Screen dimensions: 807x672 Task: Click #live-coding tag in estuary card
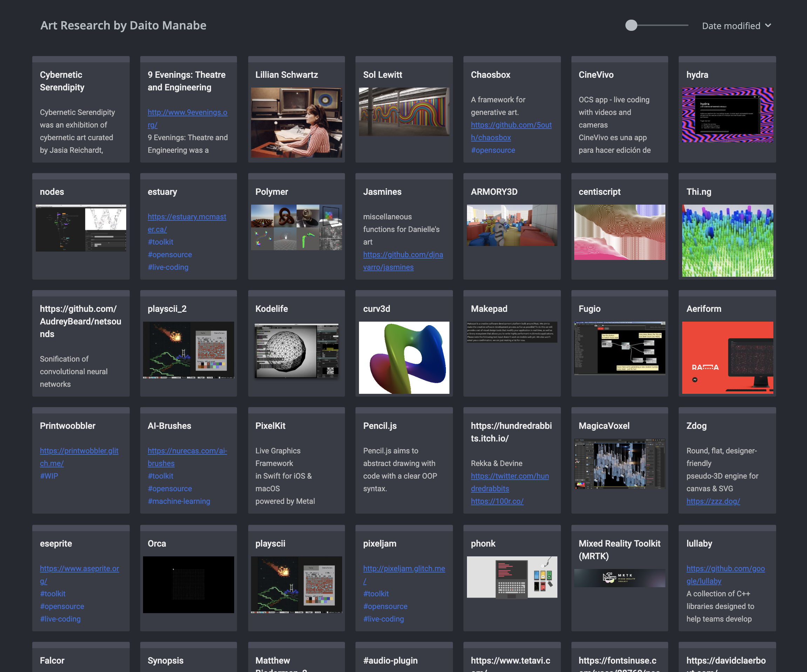click(x=168, y=267)
